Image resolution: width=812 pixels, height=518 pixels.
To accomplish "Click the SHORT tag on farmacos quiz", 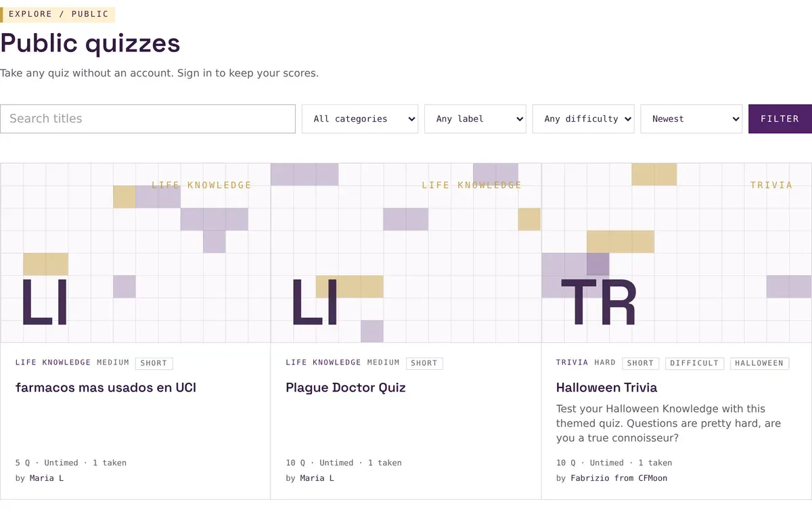I will tap(154, 363).
